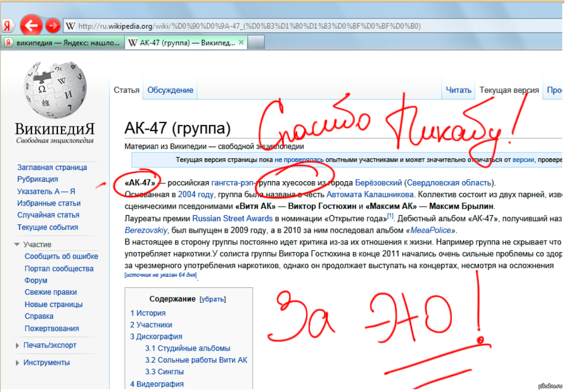565x392 pixels.
Task: Click the Wikipedia globe logo
Action: (55, 90)
